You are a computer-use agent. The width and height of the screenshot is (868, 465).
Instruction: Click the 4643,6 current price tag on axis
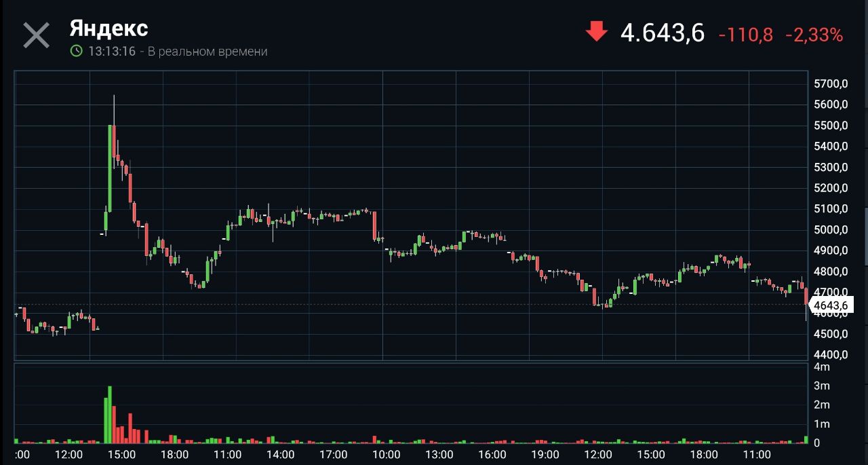[829, 305]
